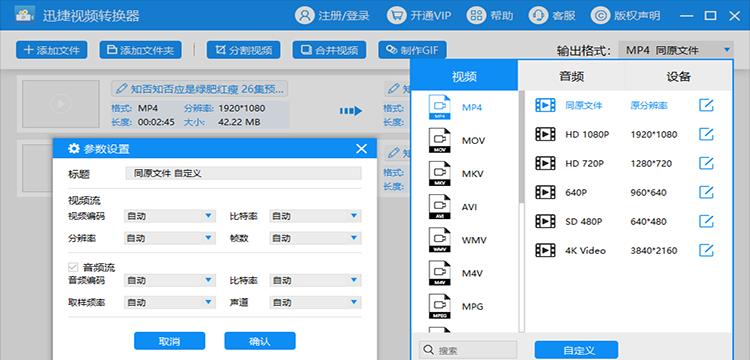Open the 声道 dropdown

tap(315, 302)
